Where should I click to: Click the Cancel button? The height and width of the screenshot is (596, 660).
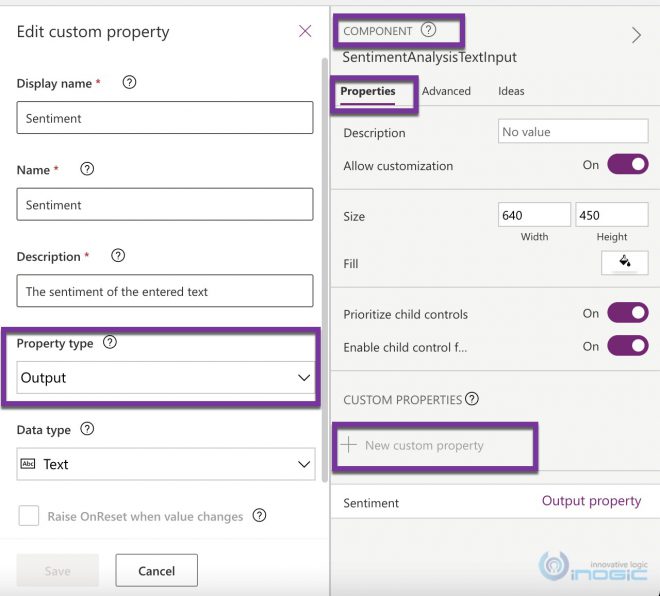tap(157, 570)
